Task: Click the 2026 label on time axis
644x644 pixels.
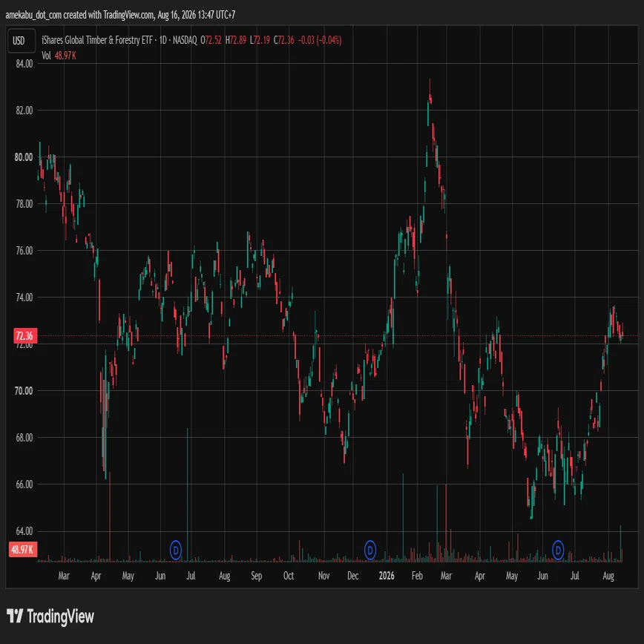Action: 387,576
